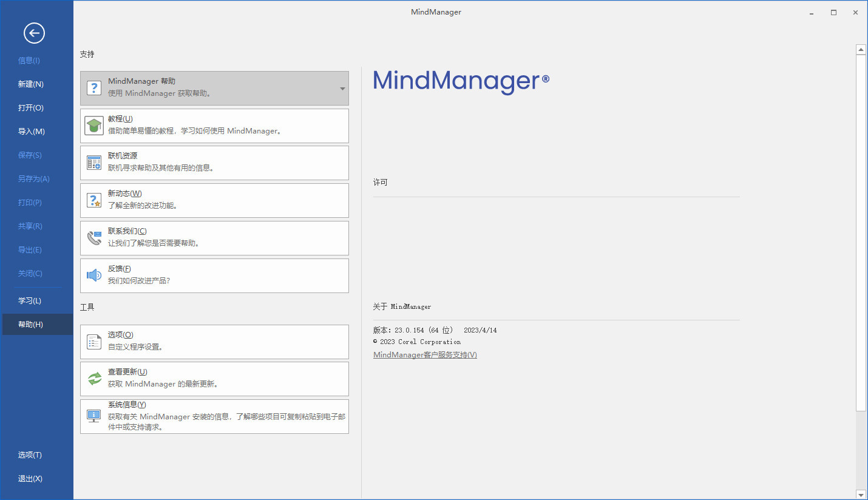
Task: Click the description 让我们了解您是否需要帮助。
Action: [x=154, y=243]
